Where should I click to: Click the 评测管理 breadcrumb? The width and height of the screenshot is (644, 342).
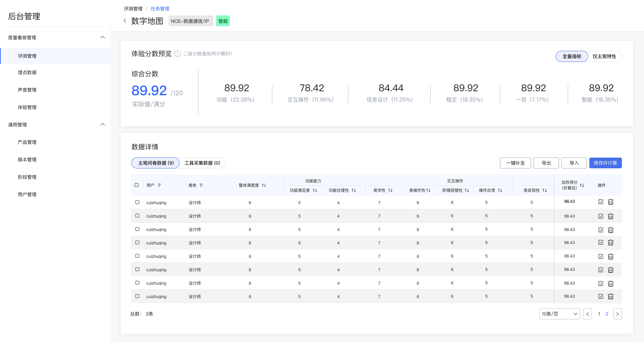point(133,9)
